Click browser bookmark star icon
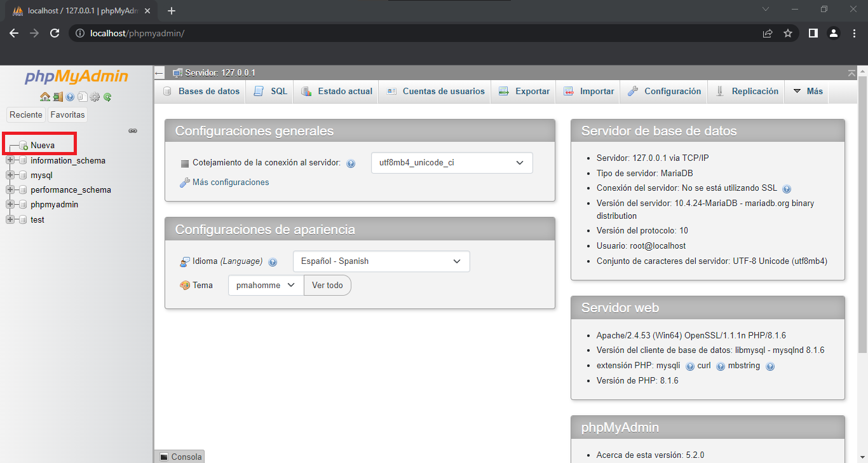Image resolution: width=868 pixels, height=463 pixels. tap(788, 33)
